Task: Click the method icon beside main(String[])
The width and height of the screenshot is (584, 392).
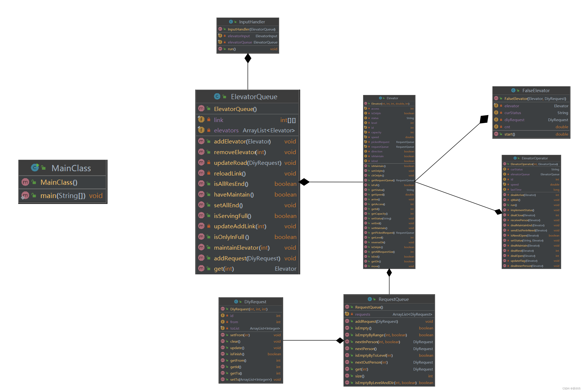Action: point(25,195)
